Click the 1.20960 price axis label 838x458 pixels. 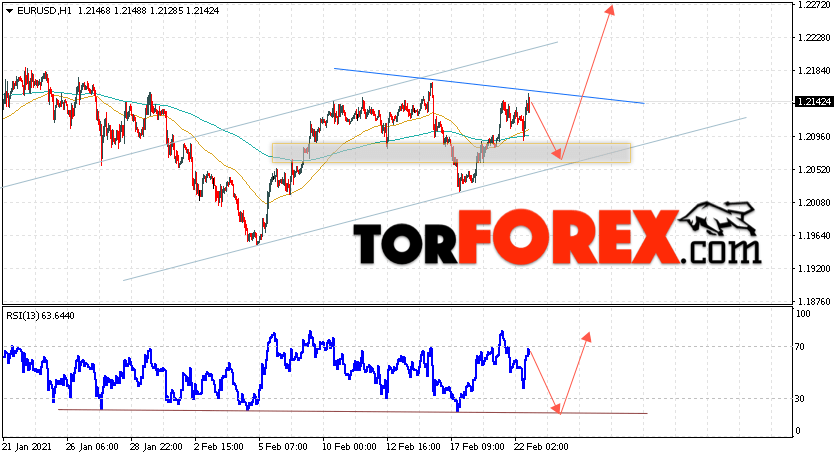pos(814,137)
